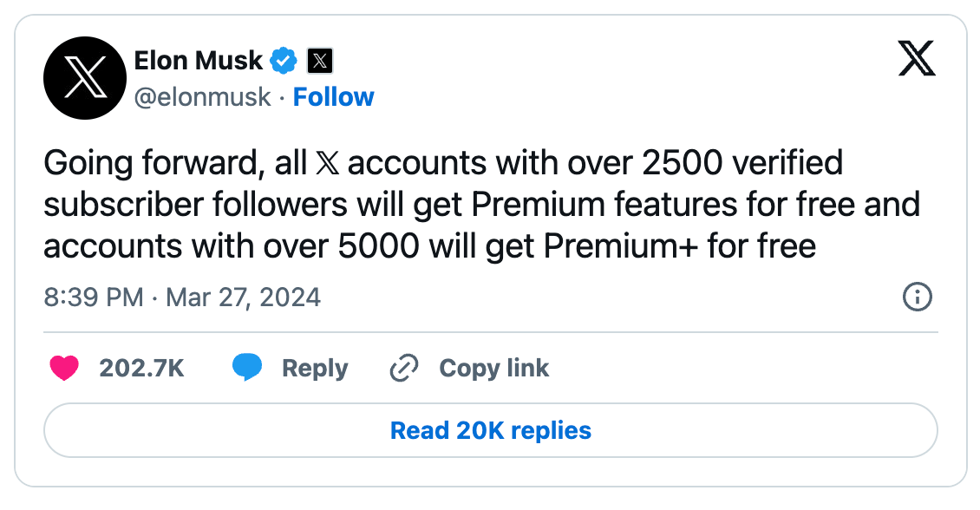Like the tweet with the heart icon
980x510 pixels.
[64, 369]
